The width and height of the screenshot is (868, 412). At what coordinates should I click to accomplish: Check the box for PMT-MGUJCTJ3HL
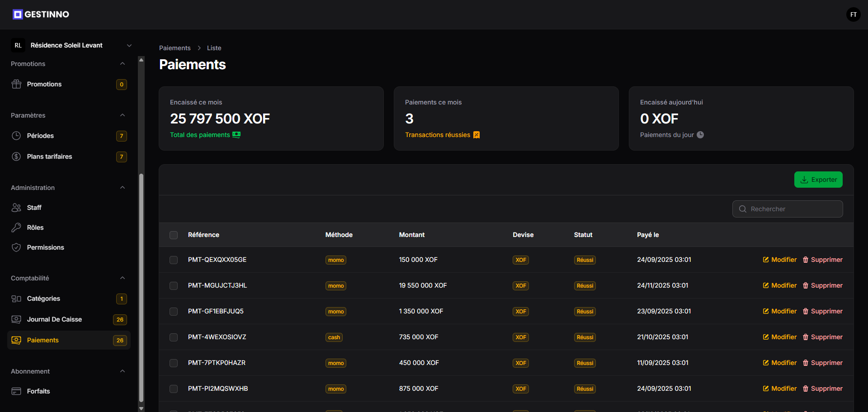pyautogui.click(x=174, y=286)
